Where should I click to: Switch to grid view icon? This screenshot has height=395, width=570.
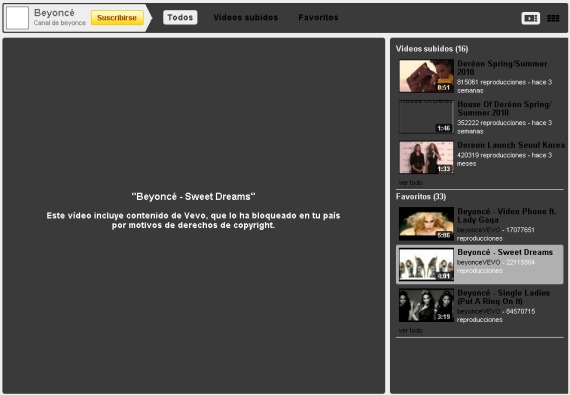(553, 18)
